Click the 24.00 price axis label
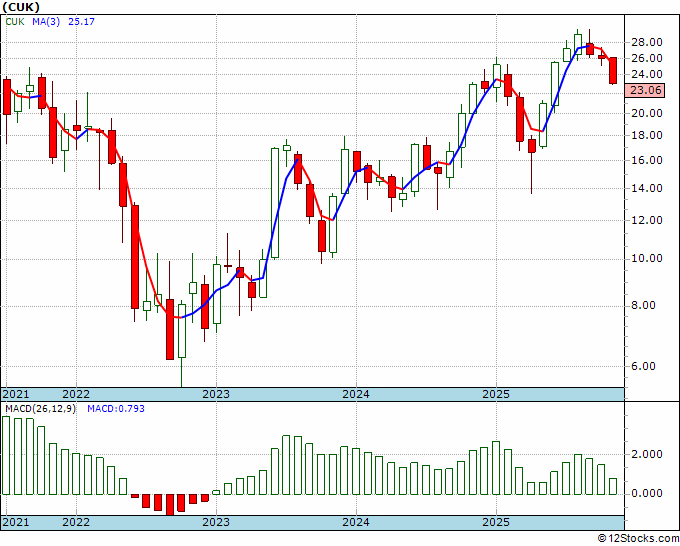This screenshot has width=680, height=546. click(x=646, y=75)
